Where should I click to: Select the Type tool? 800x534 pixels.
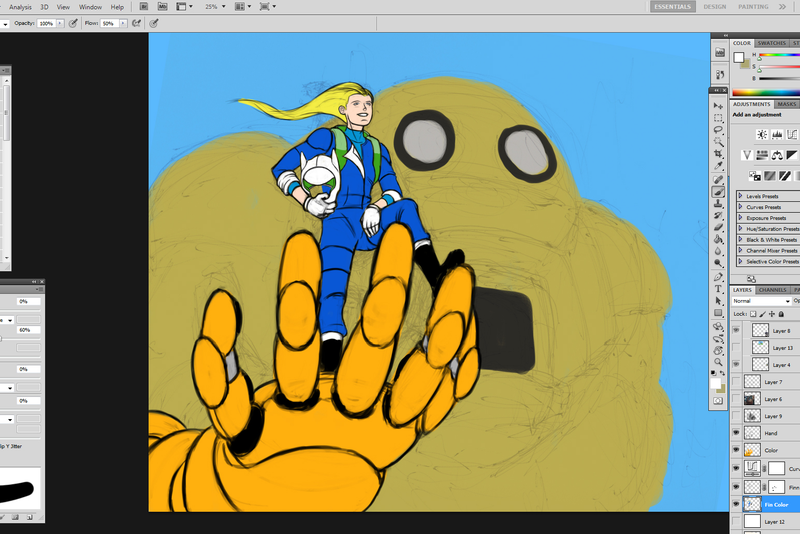point(718,289)
